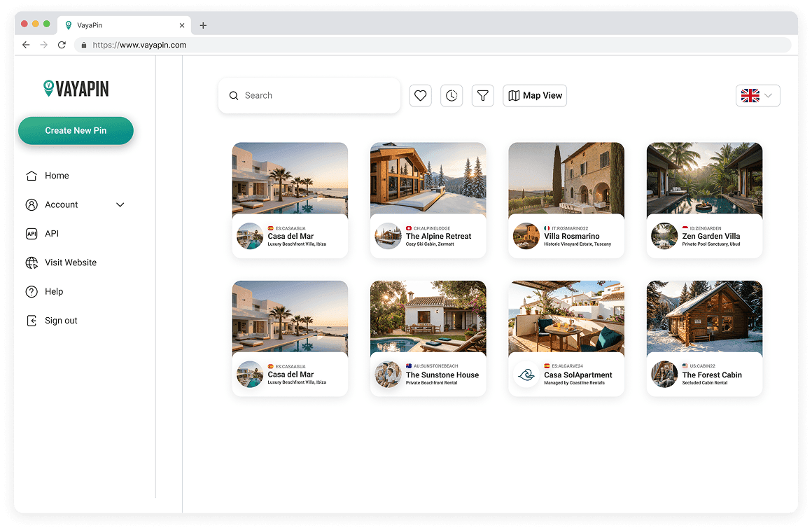
Task: Open the Zen Garden Villa thumbnail
Action: (x=704, y=179)
